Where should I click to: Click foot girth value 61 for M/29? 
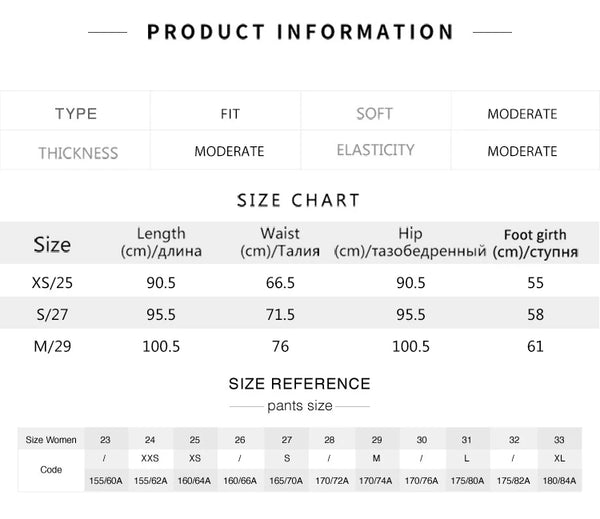pos(535,346)
